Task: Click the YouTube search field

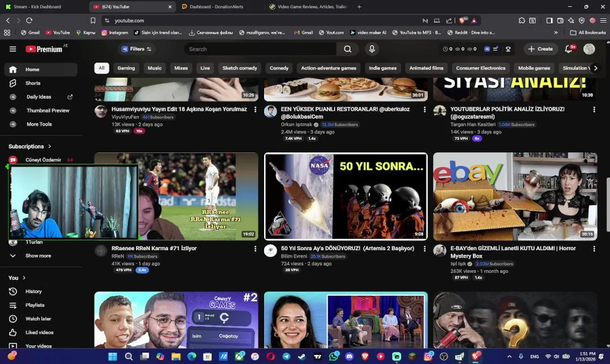Action: tap(260, 49)
